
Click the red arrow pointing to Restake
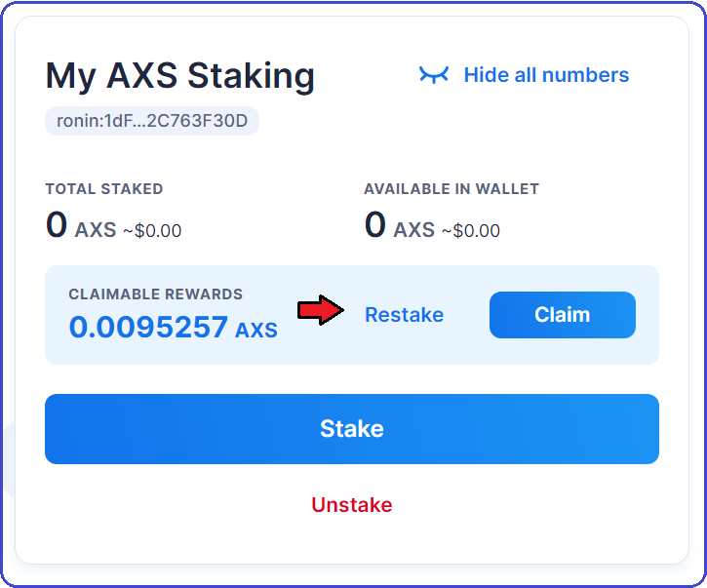321,310
